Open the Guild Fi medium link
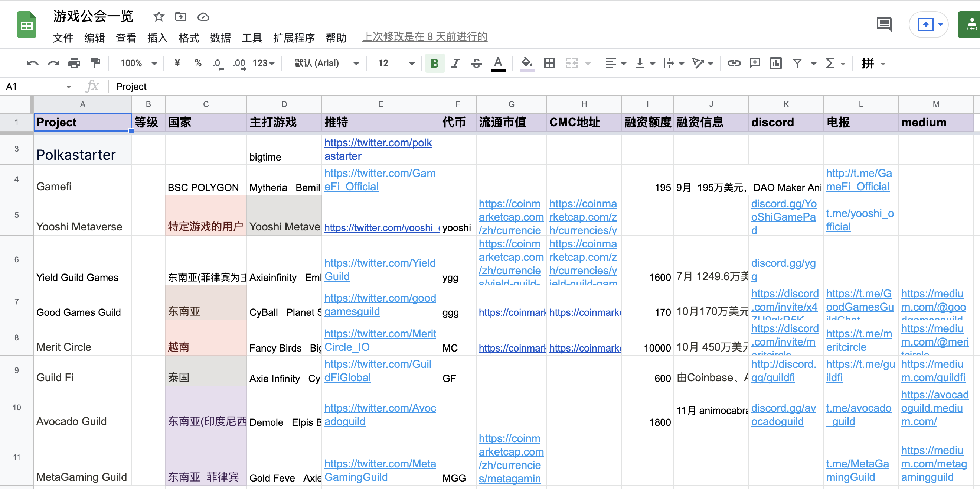 pos(933,370)
